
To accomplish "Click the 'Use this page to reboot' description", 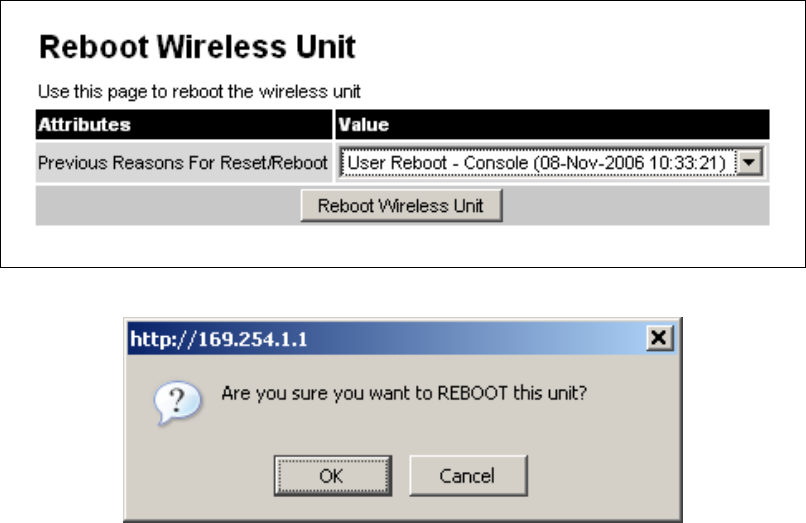I will tap(199, 91).
